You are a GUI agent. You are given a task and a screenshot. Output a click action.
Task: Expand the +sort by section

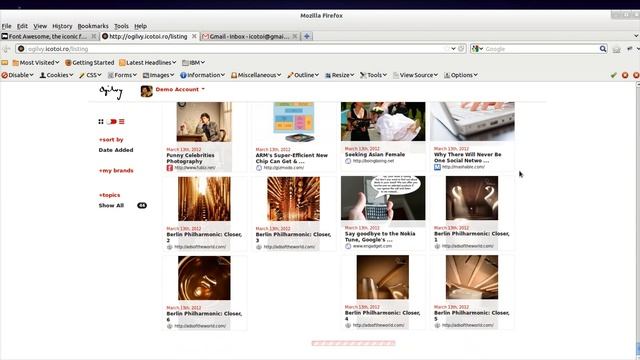tap(111, 140)
